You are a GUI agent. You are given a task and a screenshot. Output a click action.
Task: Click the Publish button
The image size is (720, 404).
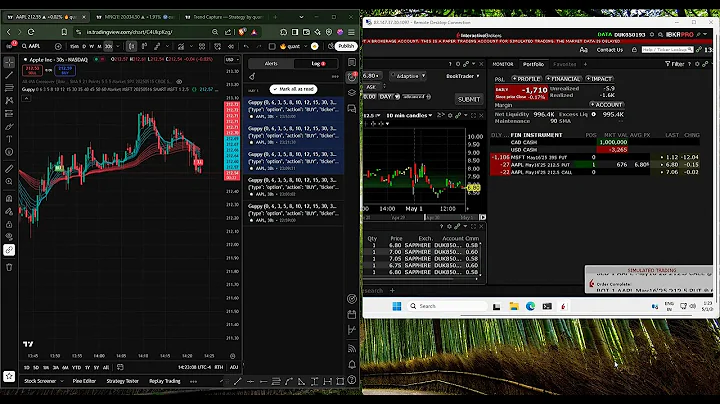pyautogui.click(x=346, y=46)
